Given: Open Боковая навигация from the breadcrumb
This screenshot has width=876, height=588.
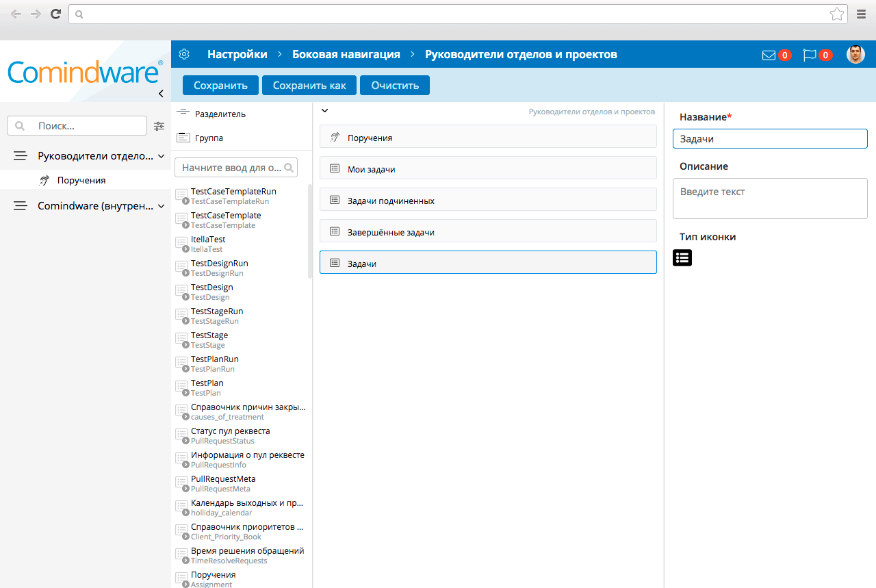Looking at the screenshot, I should 346,53.
